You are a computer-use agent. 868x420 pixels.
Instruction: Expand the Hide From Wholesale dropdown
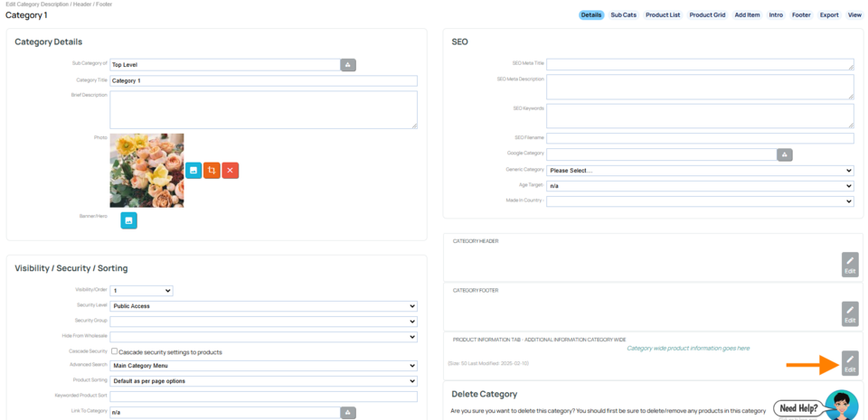(263, 337)
